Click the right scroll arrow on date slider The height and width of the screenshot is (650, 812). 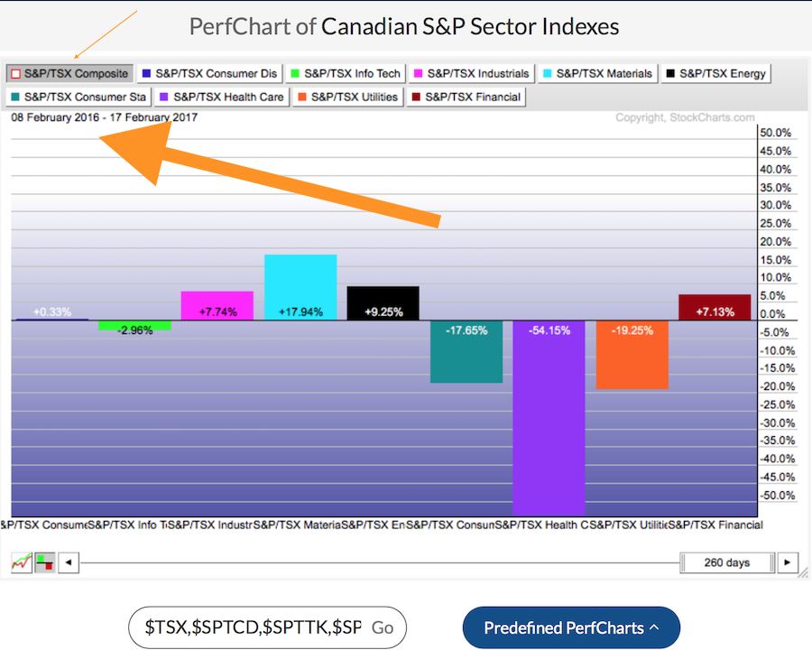[788, 562]
